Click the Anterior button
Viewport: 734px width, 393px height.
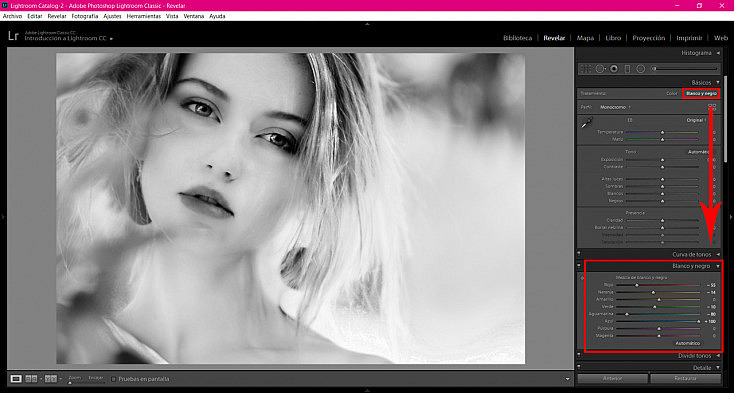pyautogui.click(x=612, y=378)
